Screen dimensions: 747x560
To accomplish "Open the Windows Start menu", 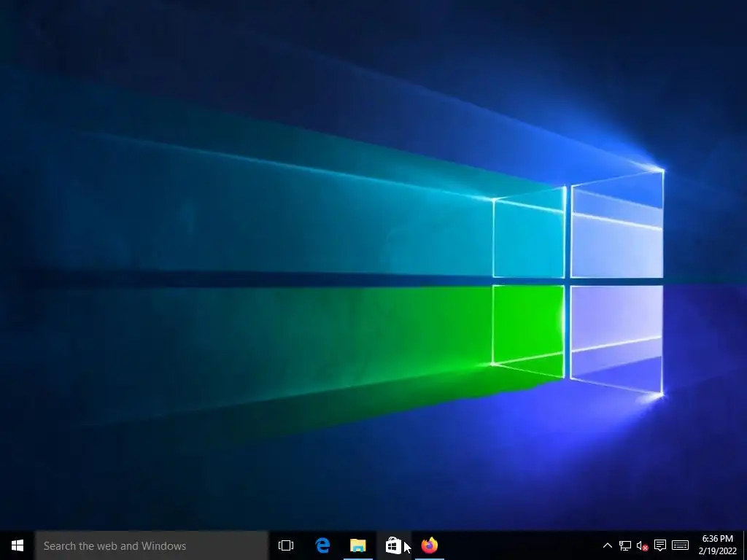I will [18, 545].
